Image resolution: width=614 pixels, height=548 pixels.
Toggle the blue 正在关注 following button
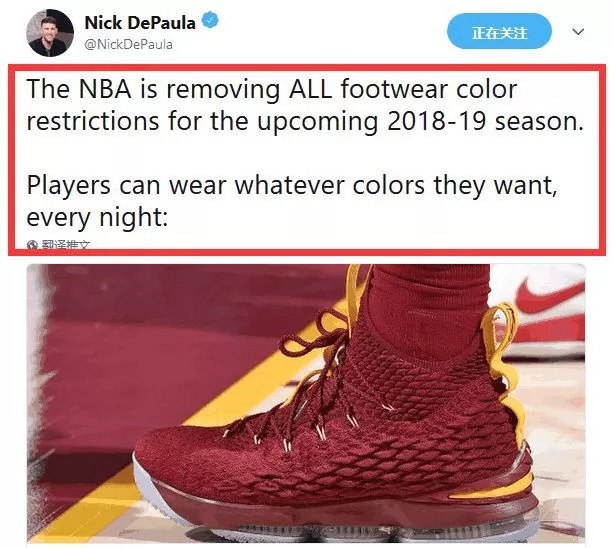coord(499,31)
